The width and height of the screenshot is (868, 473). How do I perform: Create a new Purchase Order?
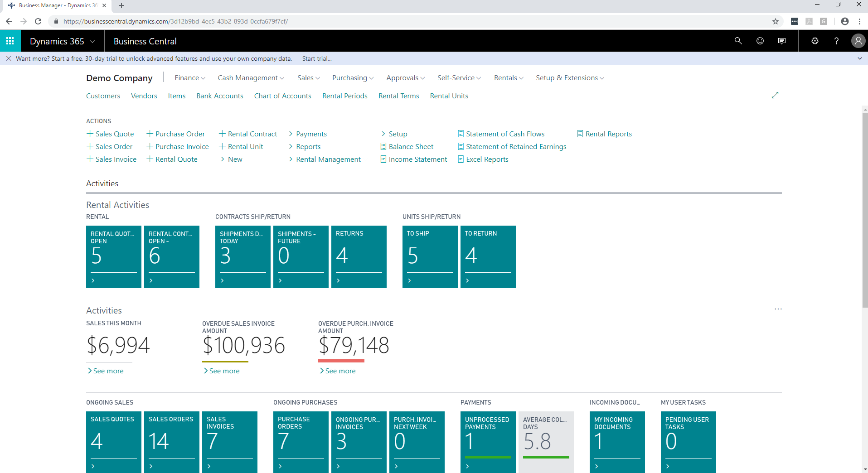pyautogui.click(x=175, y=134)
